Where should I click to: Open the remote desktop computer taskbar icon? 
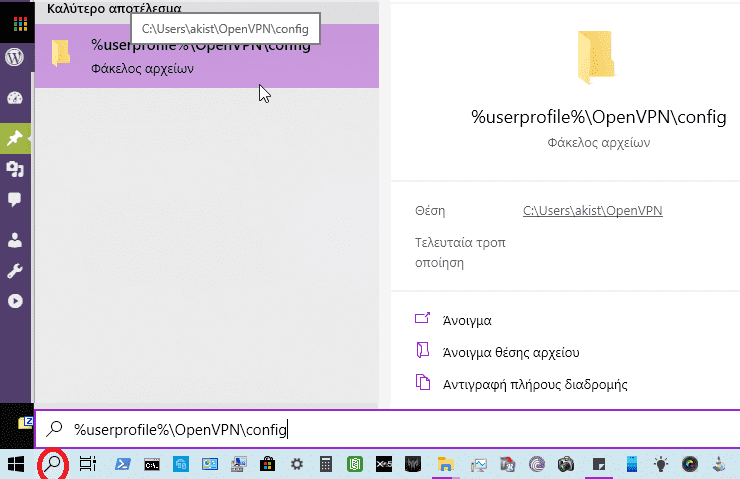238,464
